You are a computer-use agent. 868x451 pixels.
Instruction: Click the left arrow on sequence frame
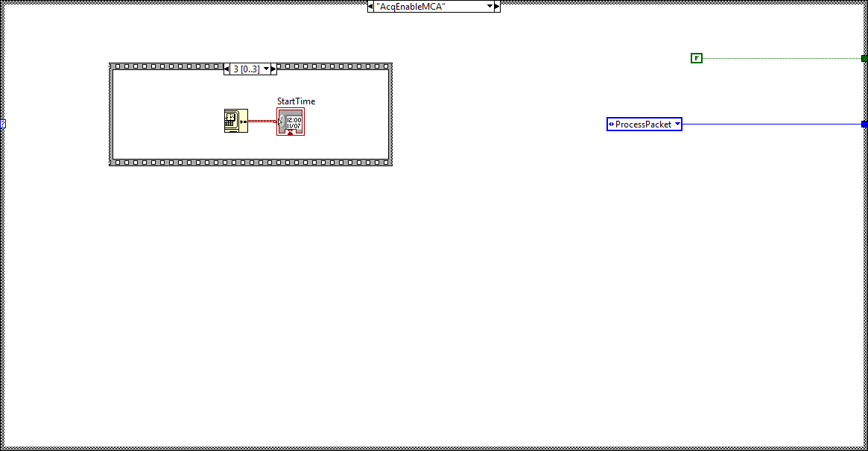tap(226, 68)
